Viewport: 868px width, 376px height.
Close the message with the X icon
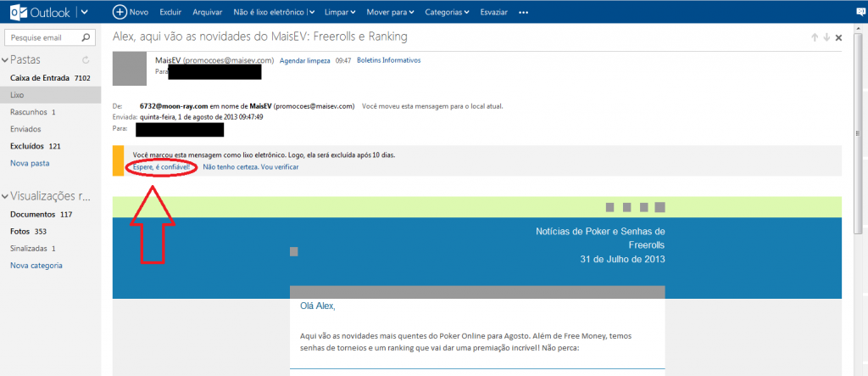coord(838,37)
